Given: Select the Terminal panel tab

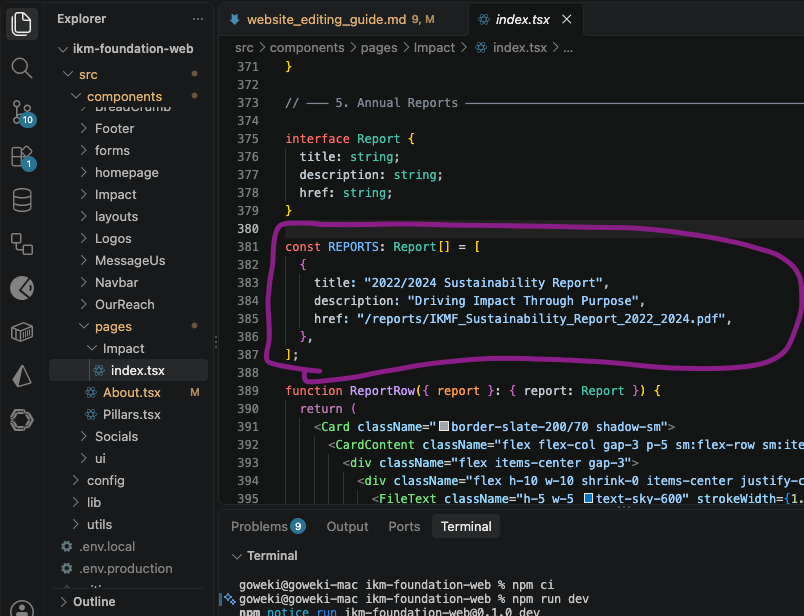Looking at the screenshot, I should point(466,526).
